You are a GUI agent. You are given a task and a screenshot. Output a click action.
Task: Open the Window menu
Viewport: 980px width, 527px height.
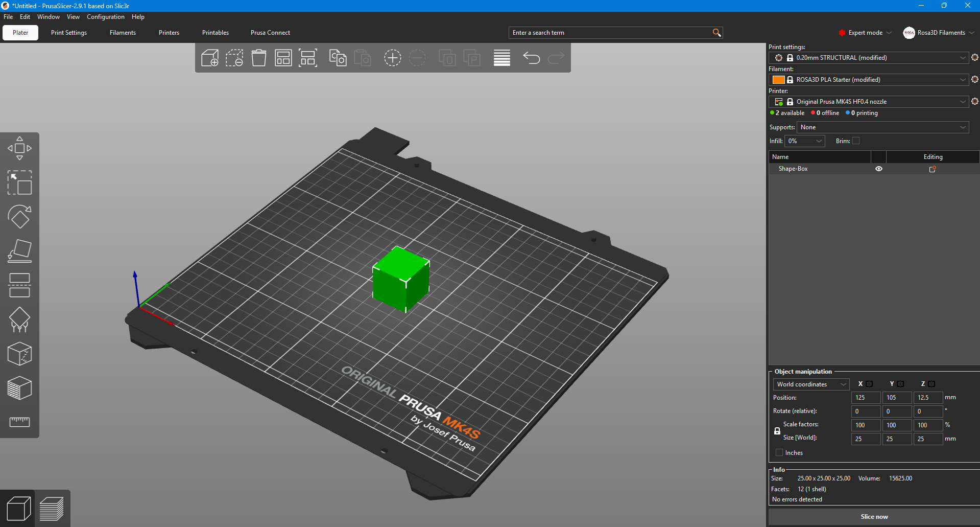[49, 17]
